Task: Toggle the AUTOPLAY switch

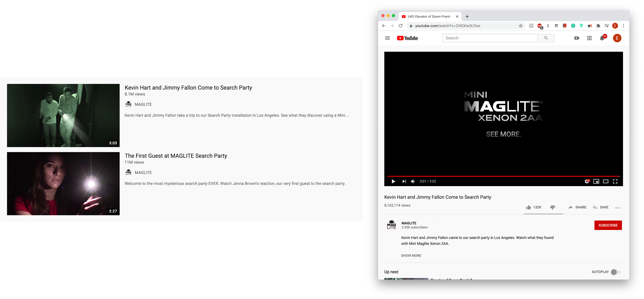Action: pyautogui.click(x=615, y=272)
